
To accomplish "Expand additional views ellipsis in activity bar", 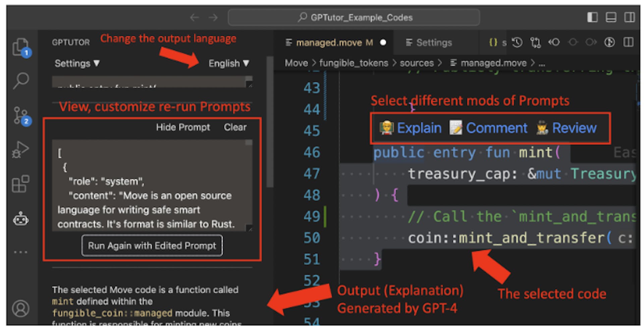I will coord(21,252).
